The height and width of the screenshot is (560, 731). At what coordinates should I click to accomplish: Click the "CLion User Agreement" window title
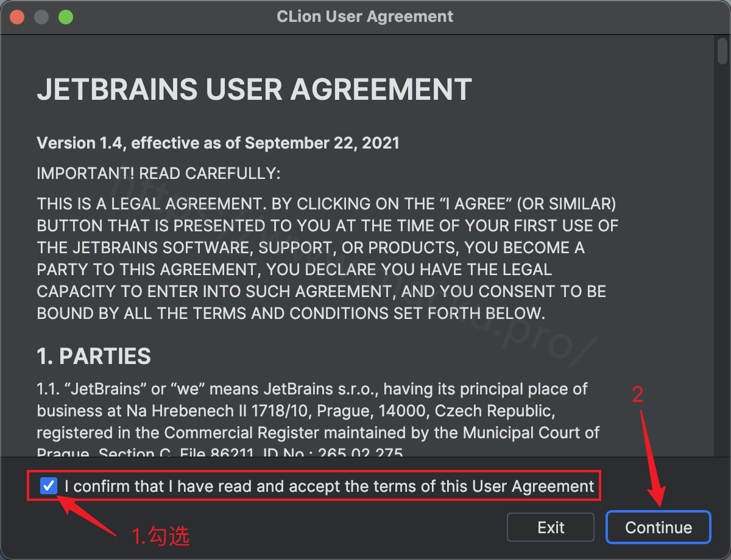(365, 16)
